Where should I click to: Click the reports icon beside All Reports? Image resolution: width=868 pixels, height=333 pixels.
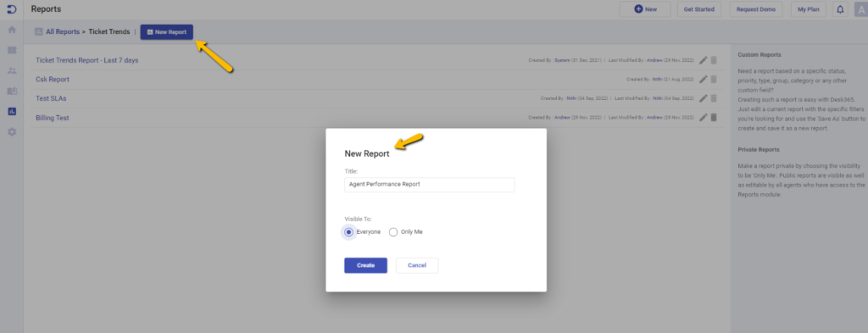click(39, 32)
